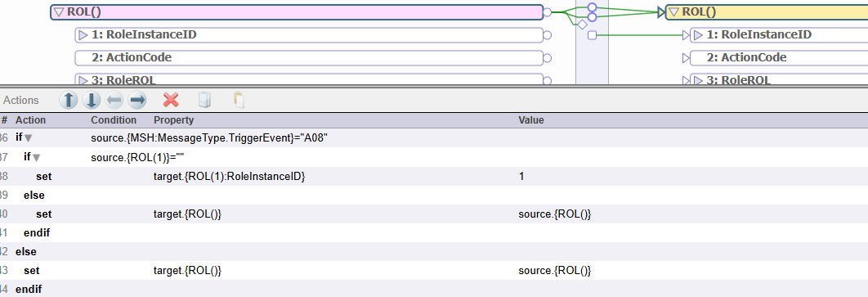
Task: Collapse the source ROL() segment
Action: (59, 12)
